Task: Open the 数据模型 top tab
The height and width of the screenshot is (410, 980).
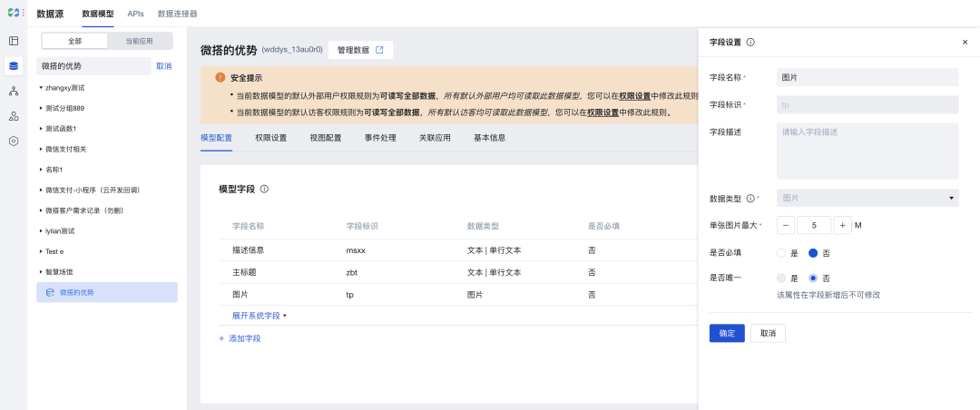Action: (x=97, y=13)
